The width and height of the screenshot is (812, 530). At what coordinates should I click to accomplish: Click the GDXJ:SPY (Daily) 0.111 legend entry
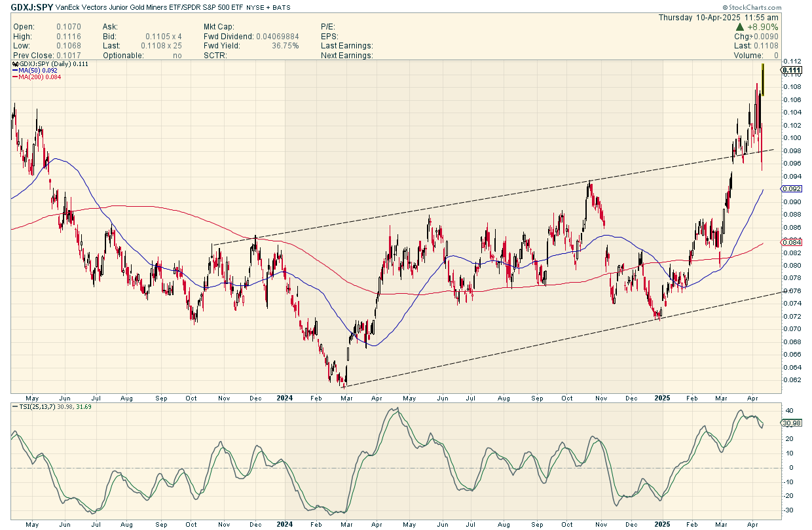[x=50, y=63]
